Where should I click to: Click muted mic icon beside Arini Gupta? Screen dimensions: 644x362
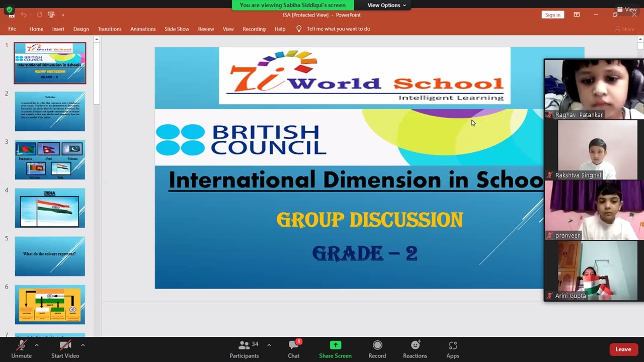click(550, 296)
